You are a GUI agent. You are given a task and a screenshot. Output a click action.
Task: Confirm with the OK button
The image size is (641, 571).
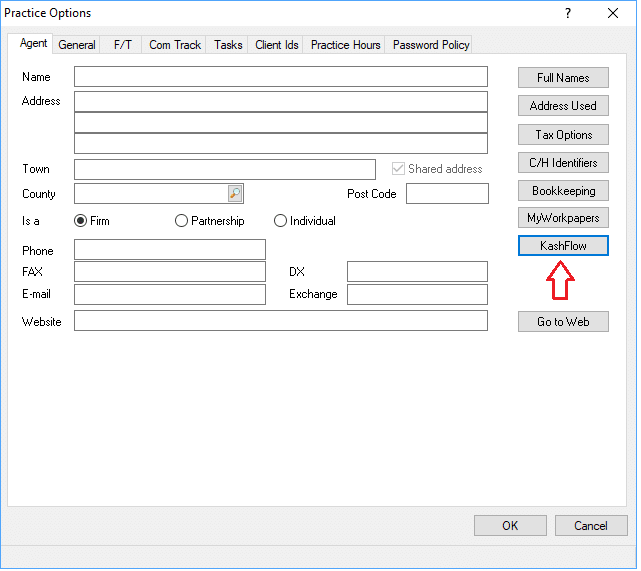coord(510,525)
